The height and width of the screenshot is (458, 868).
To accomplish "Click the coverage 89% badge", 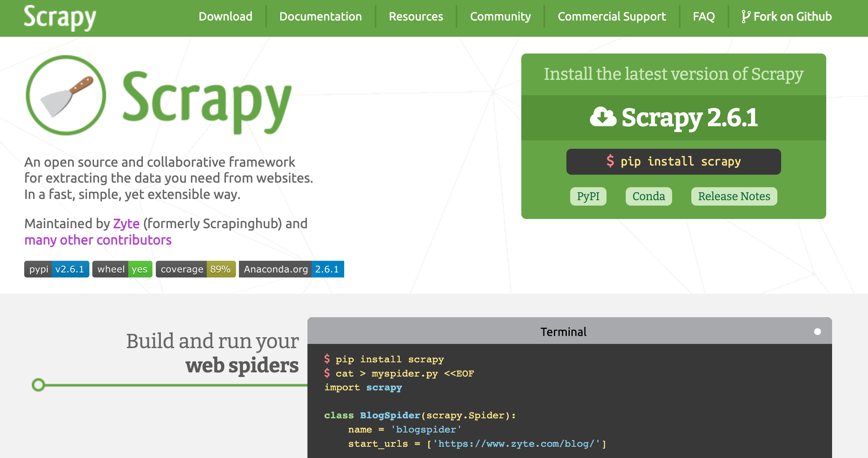I will click(x=195, y=269).
